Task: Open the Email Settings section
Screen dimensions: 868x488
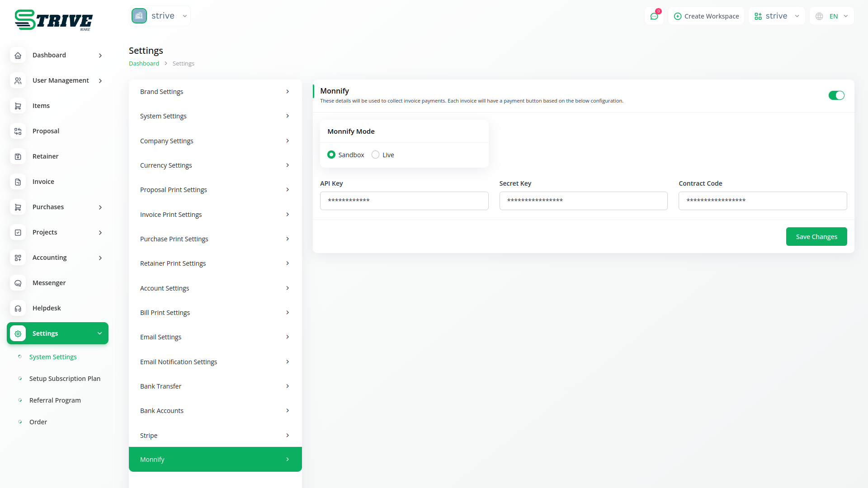Action: click(215, 337)
